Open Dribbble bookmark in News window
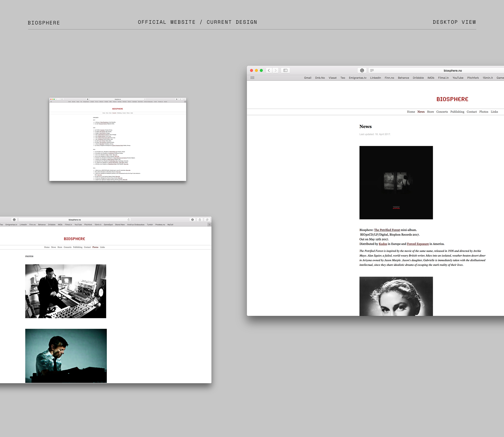504x437 pixels. pyautogui.click(x=418, y=78)
